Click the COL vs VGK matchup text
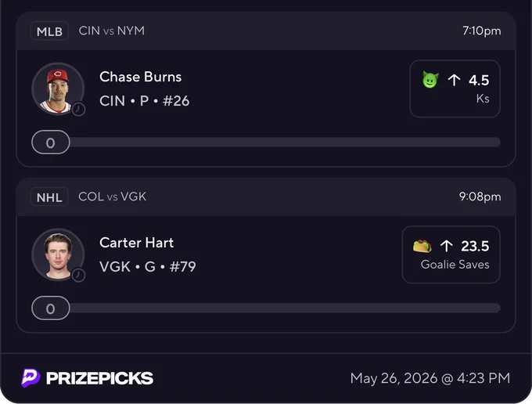 [113, 197]
